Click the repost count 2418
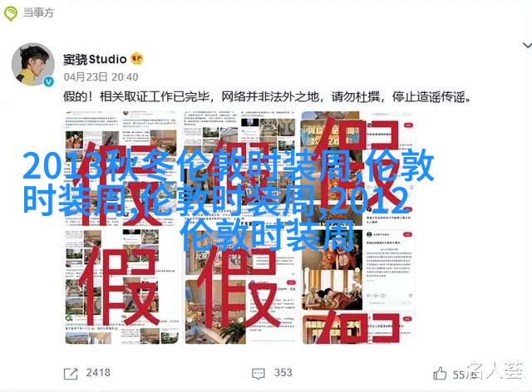 [x=98, y=373]
